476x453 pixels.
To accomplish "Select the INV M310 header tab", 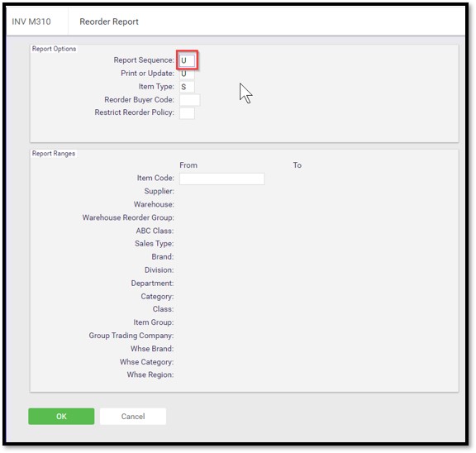I will pyautogui.click(x=31, y=21).
